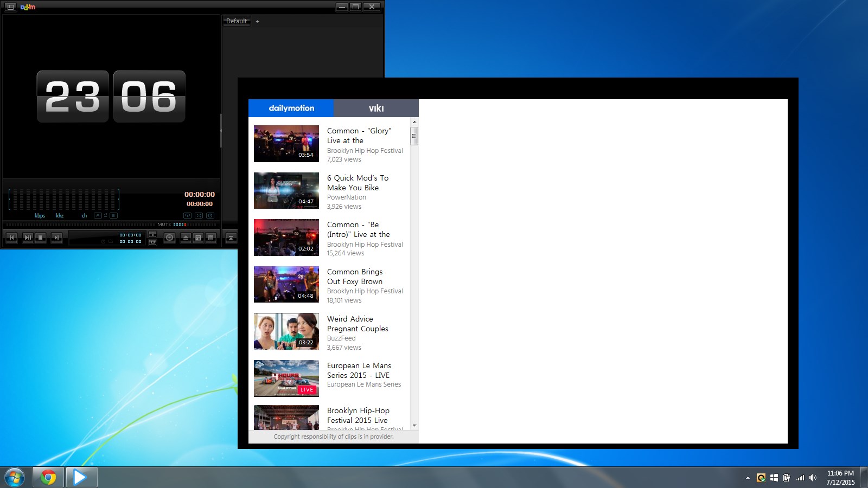Toggle the MUTE audio label

point(164,224)
